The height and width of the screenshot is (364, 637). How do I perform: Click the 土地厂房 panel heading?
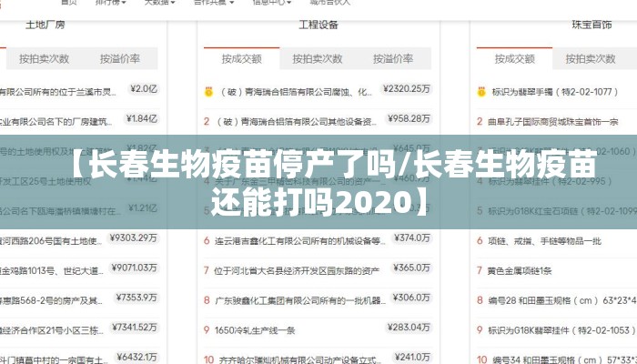45,25
